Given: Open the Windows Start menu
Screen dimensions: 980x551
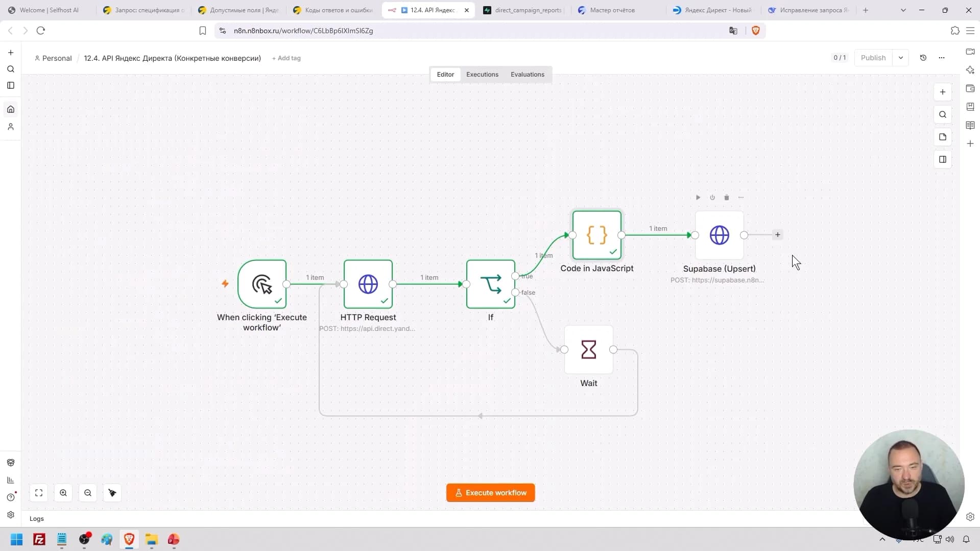Looking at the screenshot, I should click(17, 539).
